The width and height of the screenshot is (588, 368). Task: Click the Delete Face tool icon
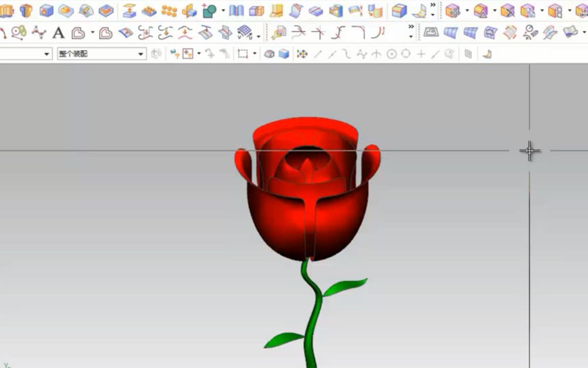click(x=508, y=11)
